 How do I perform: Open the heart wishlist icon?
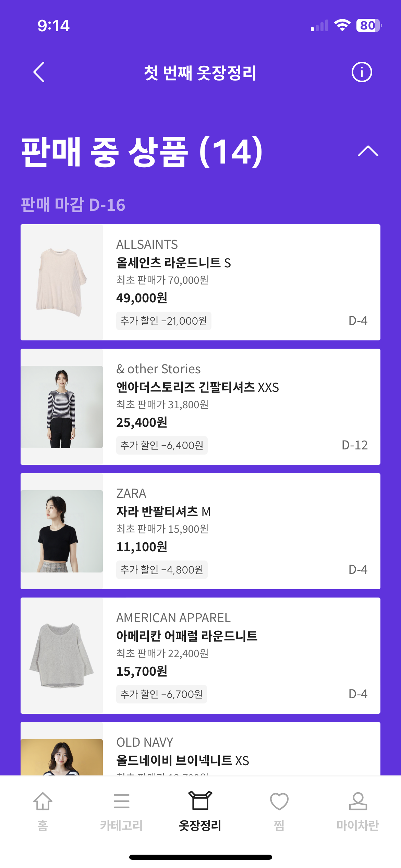tap(279, 801)
